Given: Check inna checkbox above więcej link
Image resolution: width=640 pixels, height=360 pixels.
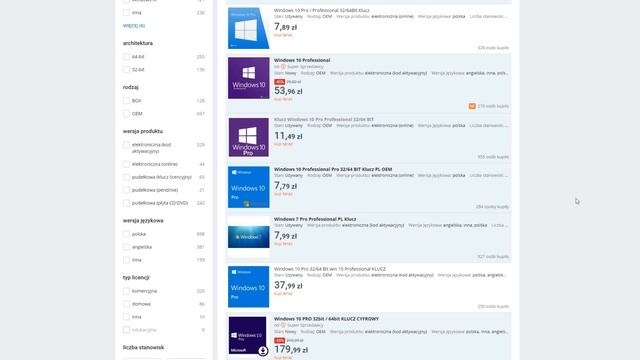Looking at the screenshot, I should pos(127,13).
